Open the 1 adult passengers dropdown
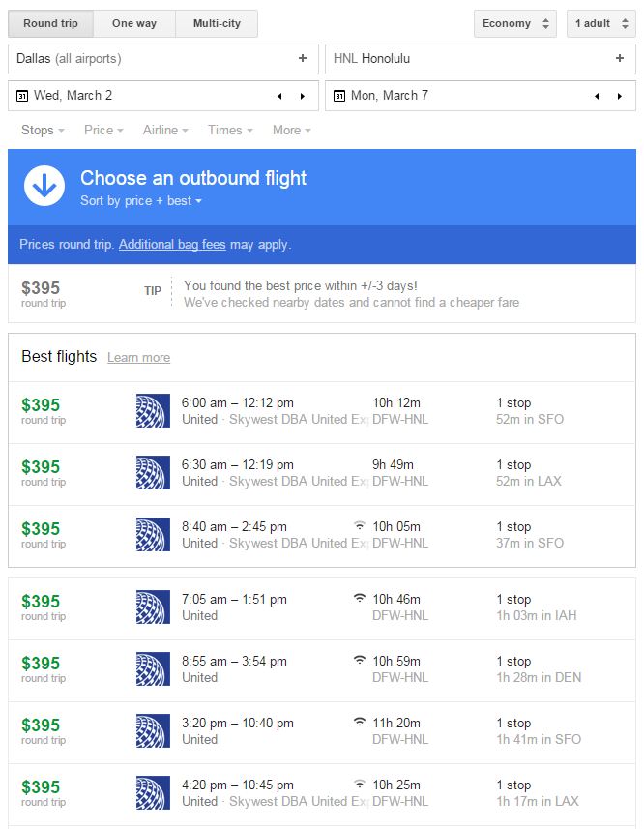The height and width of the screenshot is (829, 644). [600, 23]
